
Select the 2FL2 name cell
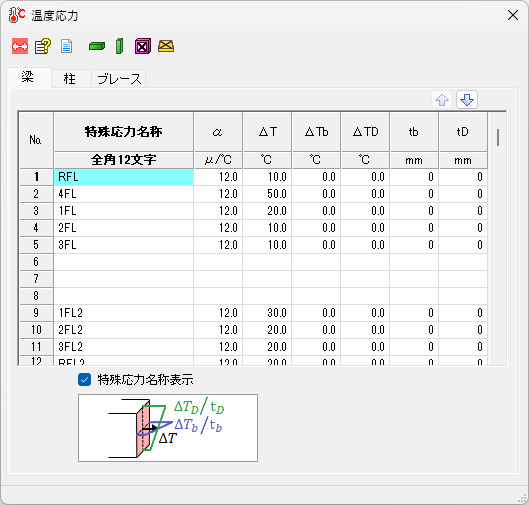[x=123, y=330]
